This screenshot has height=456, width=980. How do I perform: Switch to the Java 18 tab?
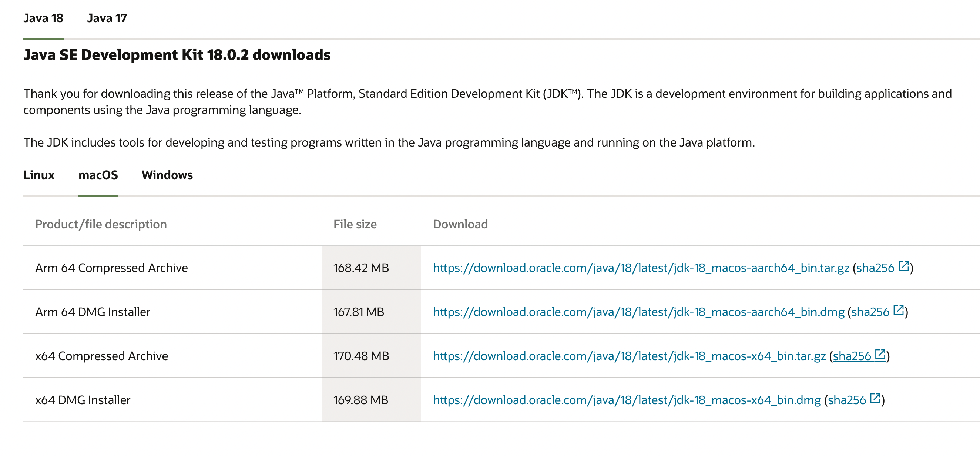[43, 18]
